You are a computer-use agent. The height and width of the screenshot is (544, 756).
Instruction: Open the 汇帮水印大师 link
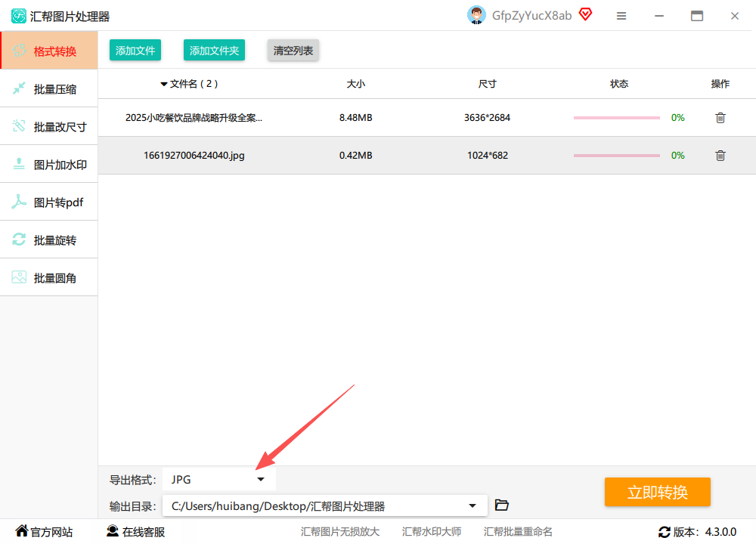coord(432,531)
